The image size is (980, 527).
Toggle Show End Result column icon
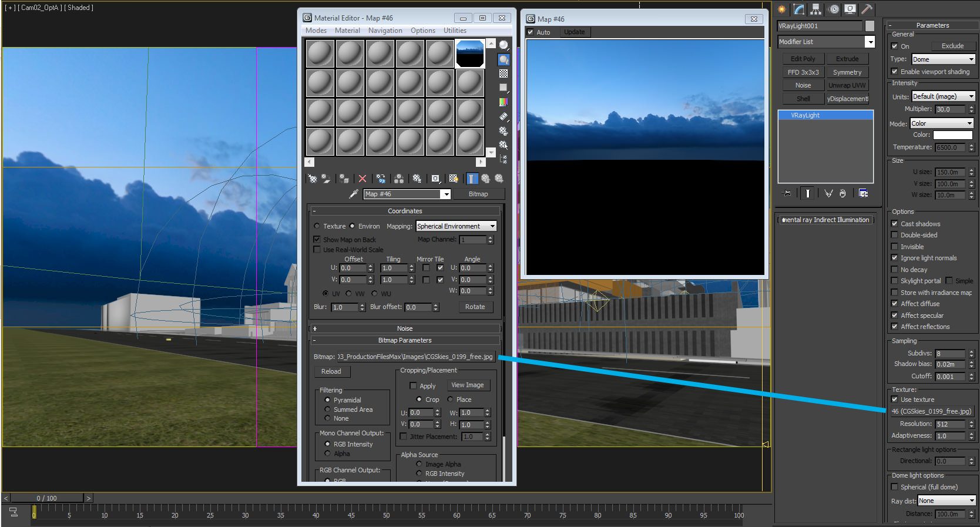(472, 179)
